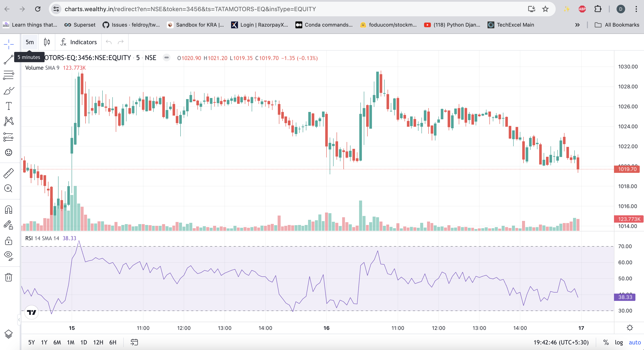Activate the Zoom In tool

click(9, 189)
